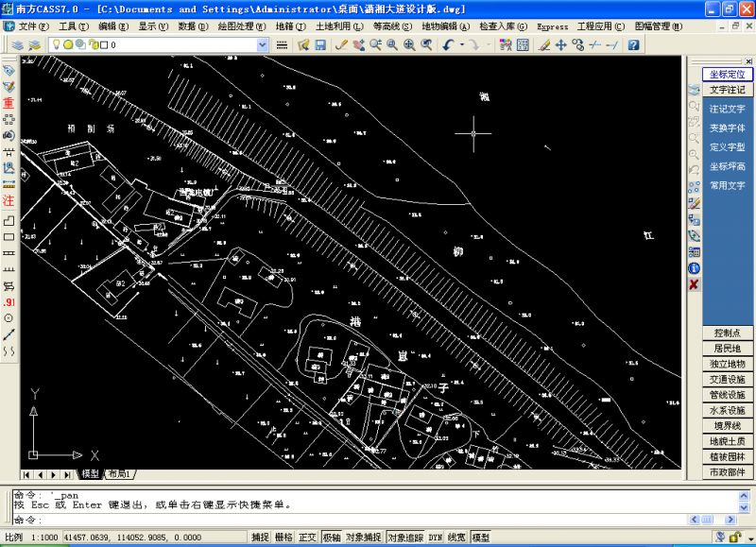
Task: Open the 绘图处理(W) menu
Action: pyautogui.click(x=242, y=26)
